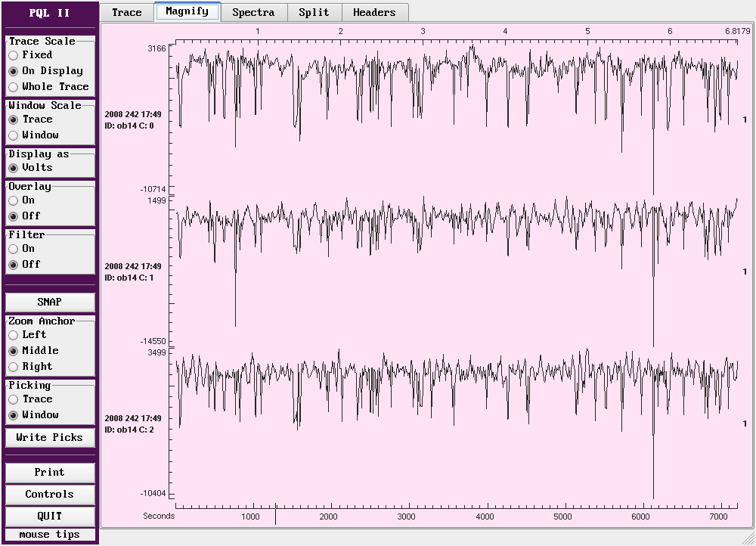756x546 pixels.
Task: Click the mouse tips label
Action: click(50, 535)
